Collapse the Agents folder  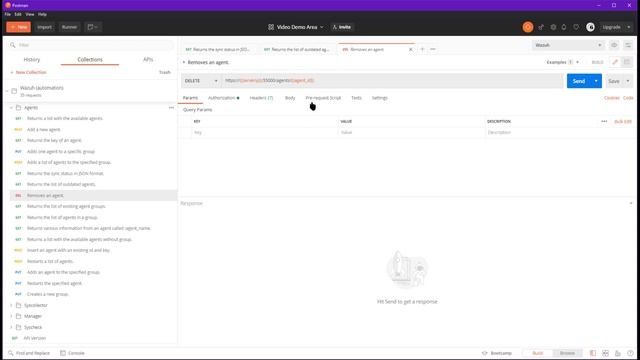point(11,108)
